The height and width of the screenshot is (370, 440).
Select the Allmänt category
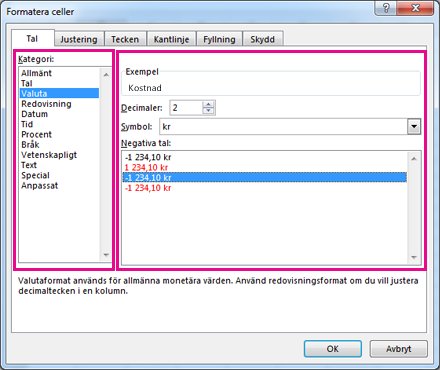pos(59,73)
